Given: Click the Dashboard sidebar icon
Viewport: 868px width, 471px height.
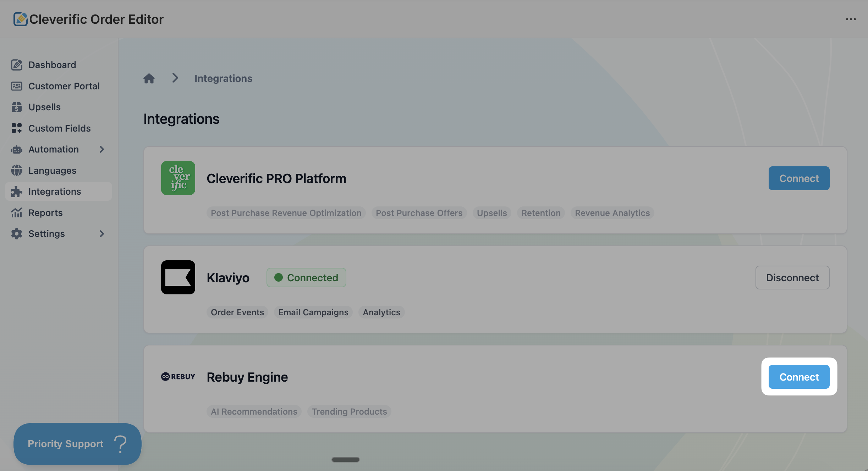Looking at the screenshot, I should point(17,65).
